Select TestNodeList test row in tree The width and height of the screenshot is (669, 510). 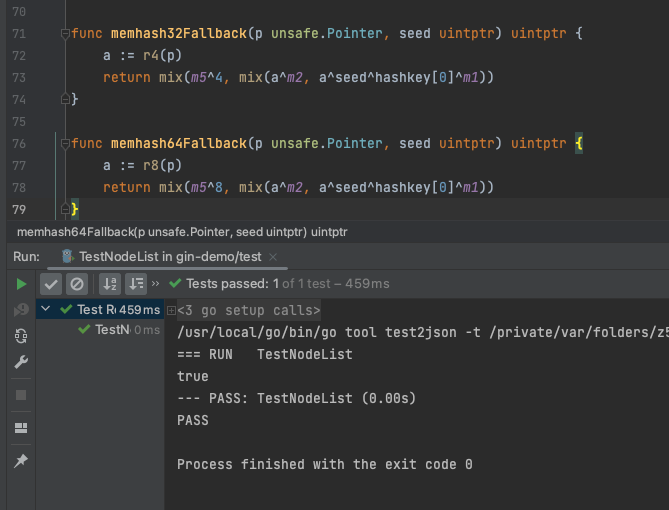coord(100,330)
